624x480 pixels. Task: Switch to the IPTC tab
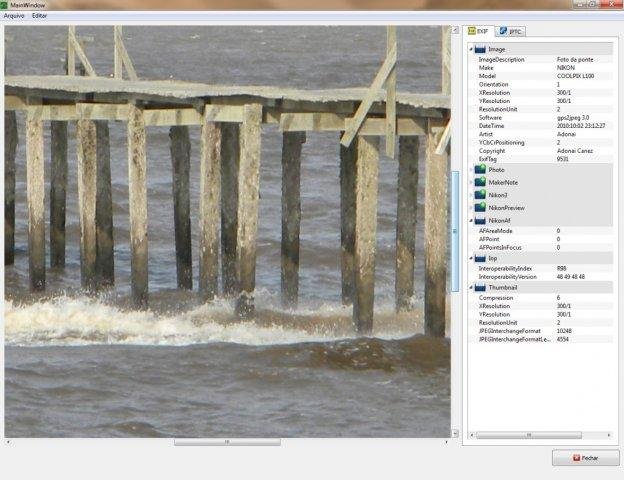(511, 31)
